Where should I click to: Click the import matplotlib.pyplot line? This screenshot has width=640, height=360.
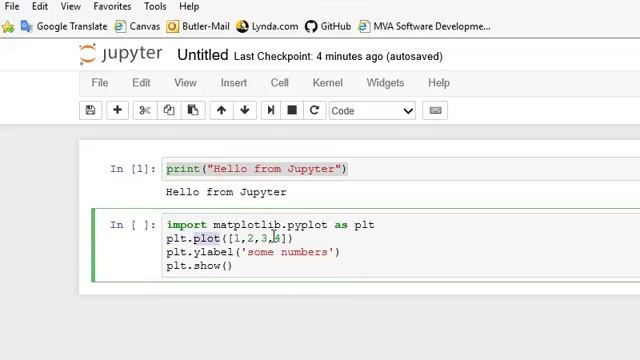(x=270, y=225)
